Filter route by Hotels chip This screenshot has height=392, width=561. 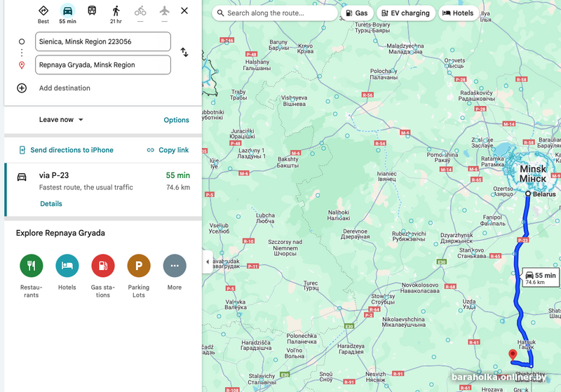pyautogui.click(x=459, y=13)
